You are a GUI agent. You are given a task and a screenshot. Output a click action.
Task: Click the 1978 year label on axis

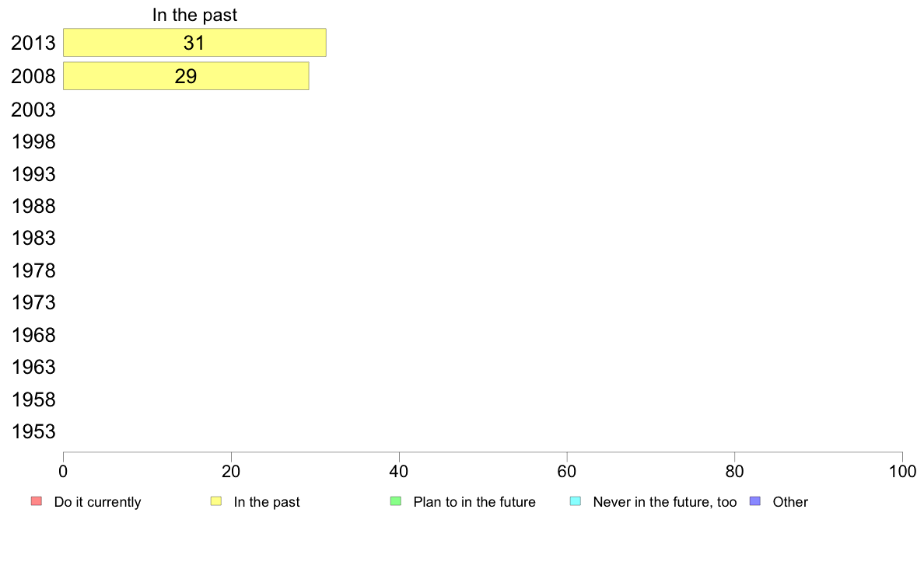click(x=33, y=270)
